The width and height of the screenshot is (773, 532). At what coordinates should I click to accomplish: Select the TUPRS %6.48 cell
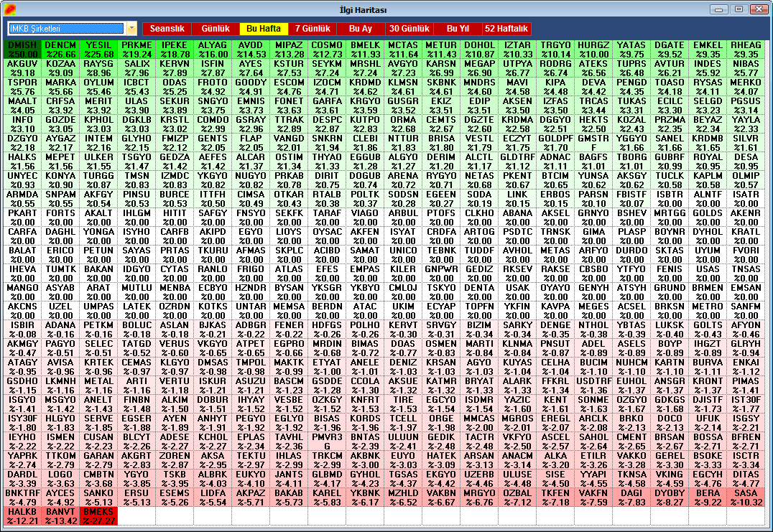631,68
